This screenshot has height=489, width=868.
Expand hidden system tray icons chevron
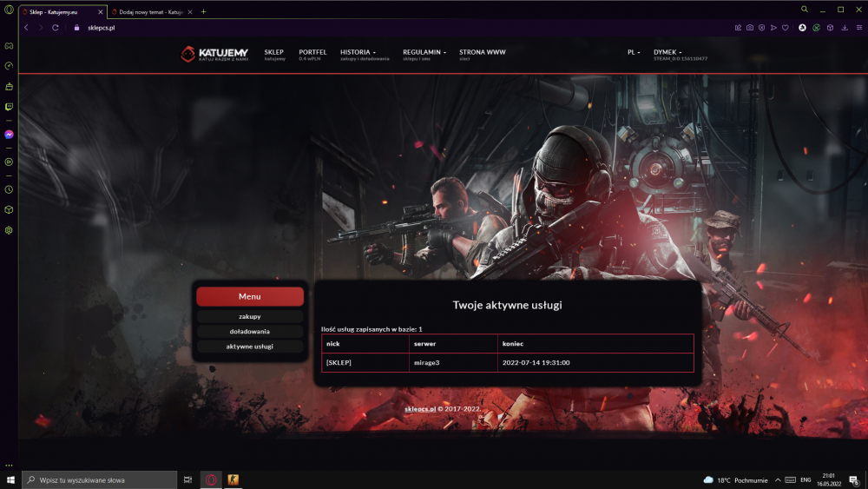pos(778,480)
